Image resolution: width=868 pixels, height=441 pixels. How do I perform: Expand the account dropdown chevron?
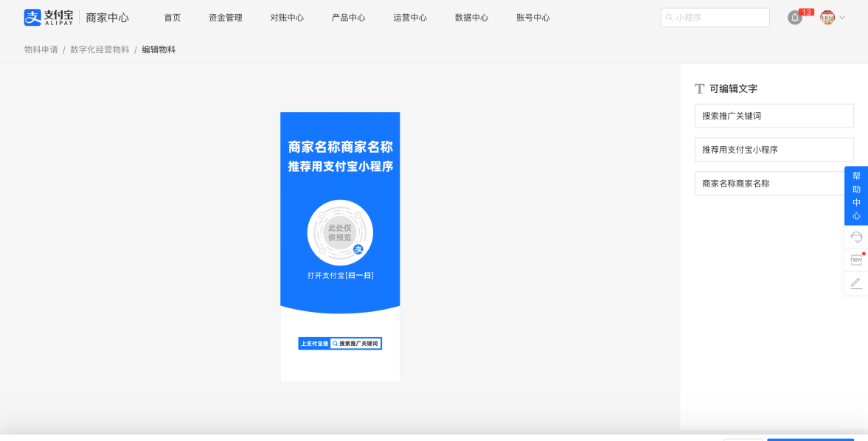[x=842, y=18]
